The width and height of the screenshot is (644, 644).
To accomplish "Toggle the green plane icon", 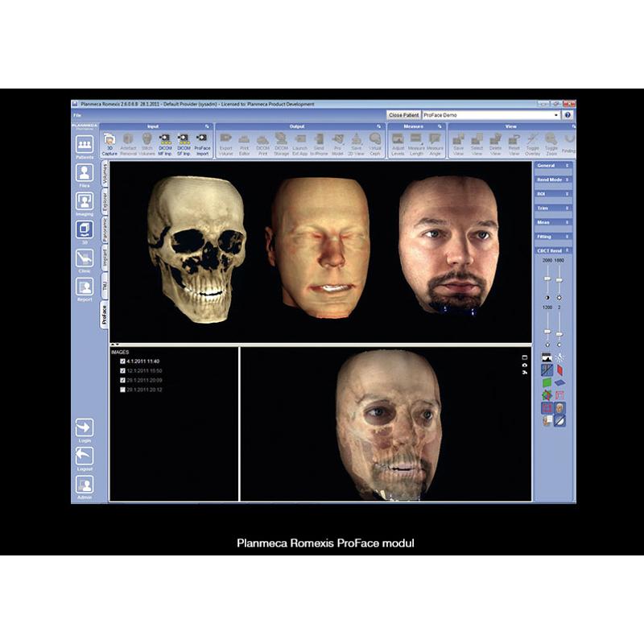I will (547, 383).
